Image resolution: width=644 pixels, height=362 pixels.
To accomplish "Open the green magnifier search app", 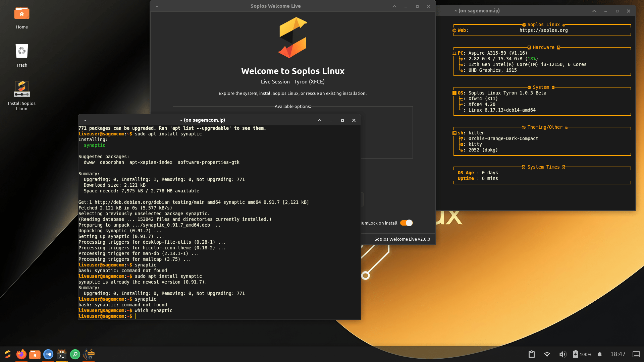I will [75, 354].
